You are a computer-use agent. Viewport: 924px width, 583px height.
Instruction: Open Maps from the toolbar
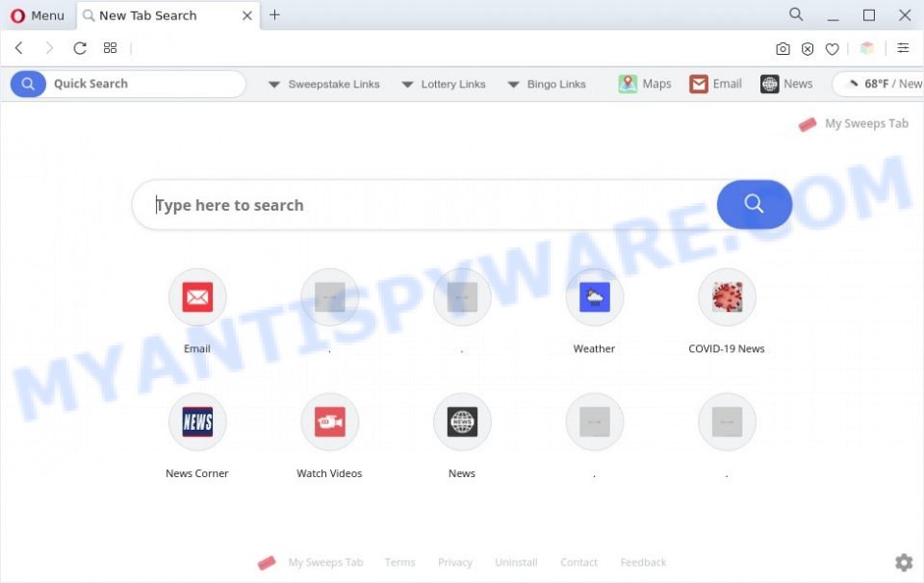pyautogui.click(x=645, y=85)
